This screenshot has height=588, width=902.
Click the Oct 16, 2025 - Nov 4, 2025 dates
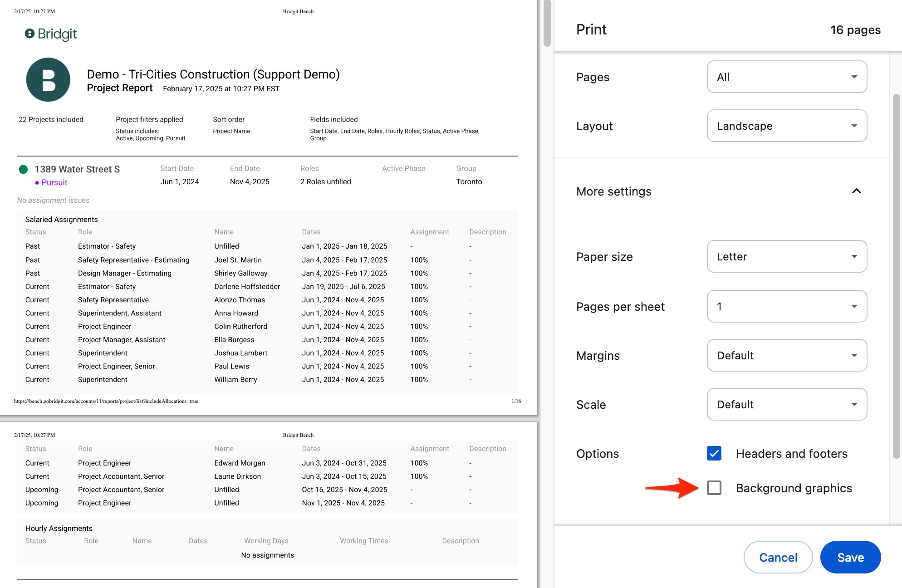(344, 490)
